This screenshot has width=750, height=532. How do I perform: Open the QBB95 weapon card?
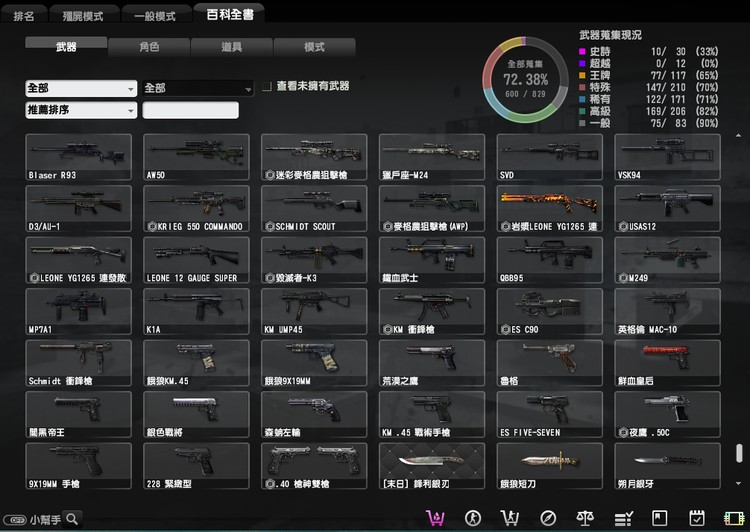550,260
